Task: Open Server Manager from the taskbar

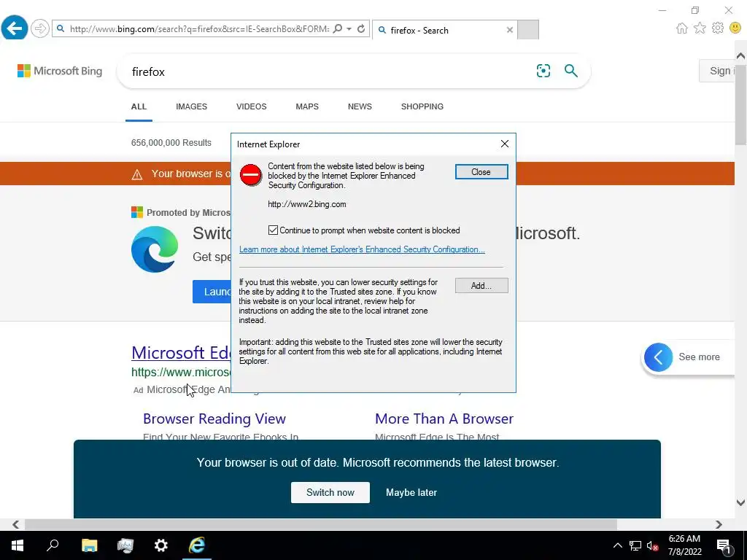Action: tap(125, 545)
